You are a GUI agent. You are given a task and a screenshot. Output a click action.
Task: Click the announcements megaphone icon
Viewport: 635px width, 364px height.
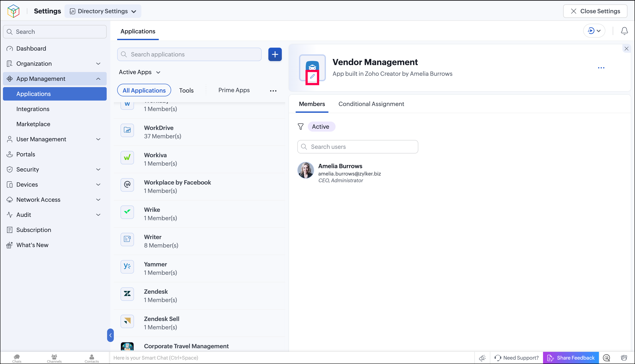(482, 358)
